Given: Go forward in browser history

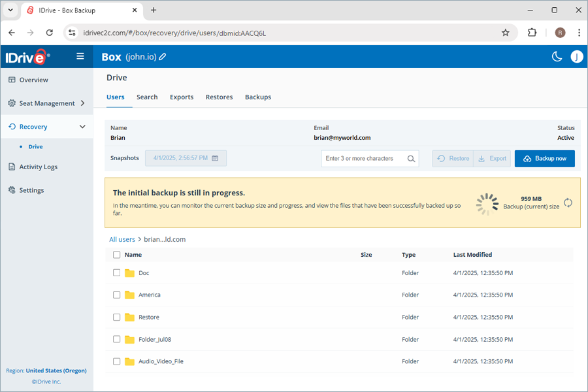Looking at the screenshot, I should (x=30, y=33).
